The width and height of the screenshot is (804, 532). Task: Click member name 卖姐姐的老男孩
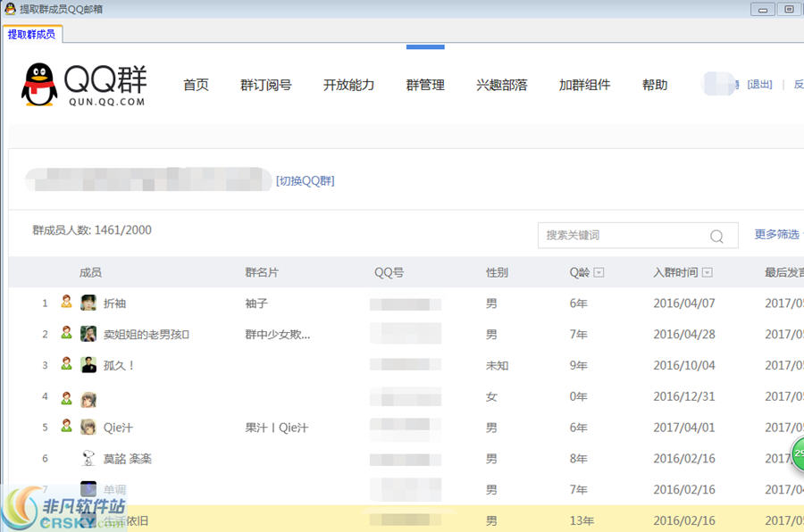tap(147, 335)
